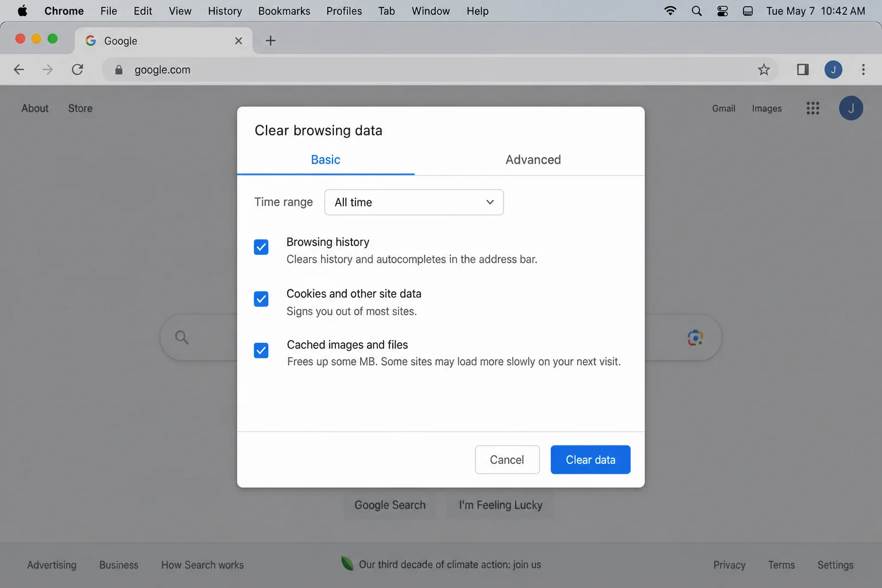This screenshot has width=882, height=588.
Task: Open the Google apps grid icon
Action: [813, 108]
